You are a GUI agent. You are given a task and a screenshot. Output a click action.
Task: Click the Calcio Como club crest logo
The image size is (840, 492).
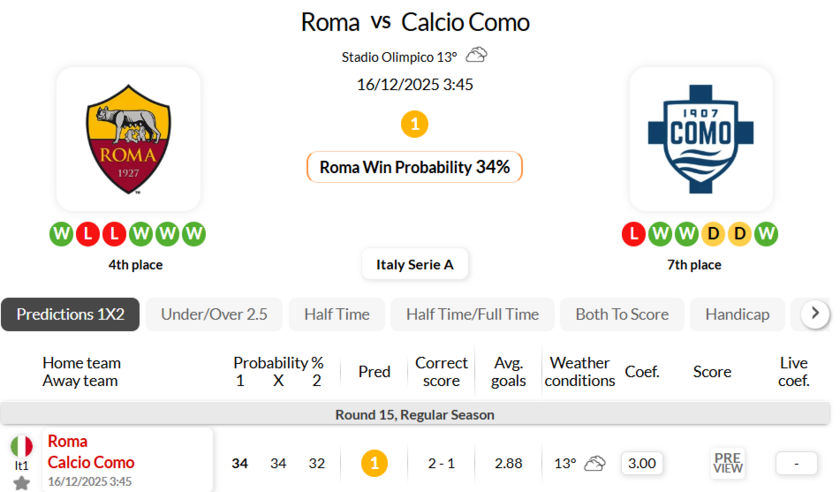(x=701, y=139)
